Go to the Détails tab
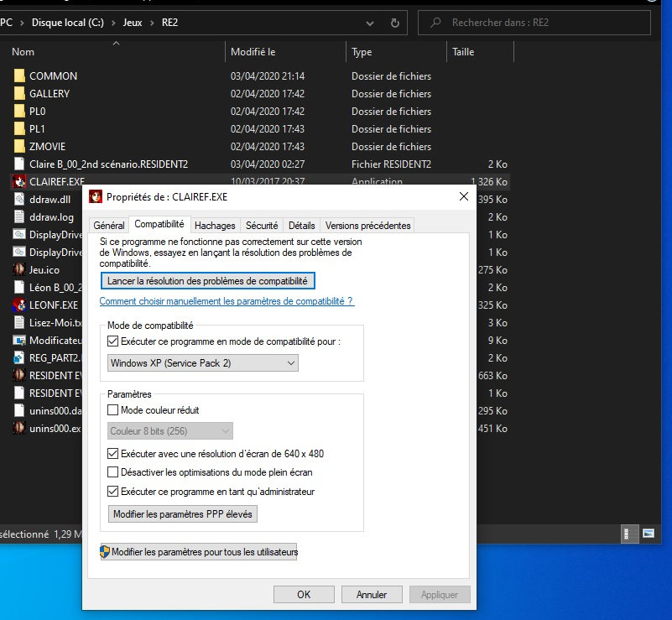This screenshot has width=672, height=620. (302, 226)
